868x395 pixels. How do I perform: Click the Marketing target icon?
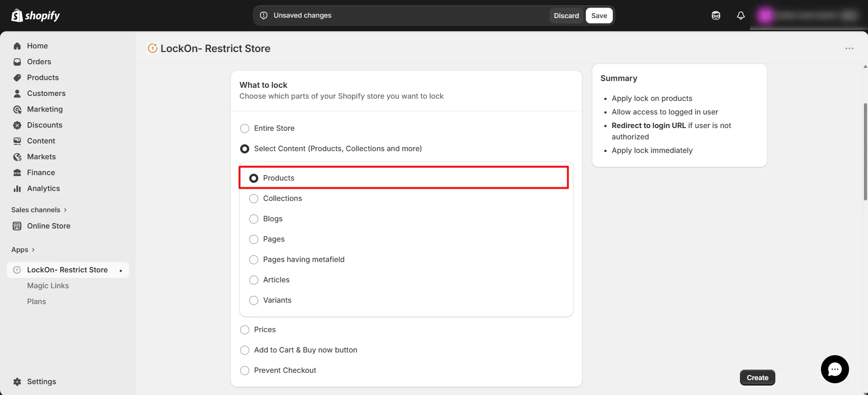tap(17, 109)
